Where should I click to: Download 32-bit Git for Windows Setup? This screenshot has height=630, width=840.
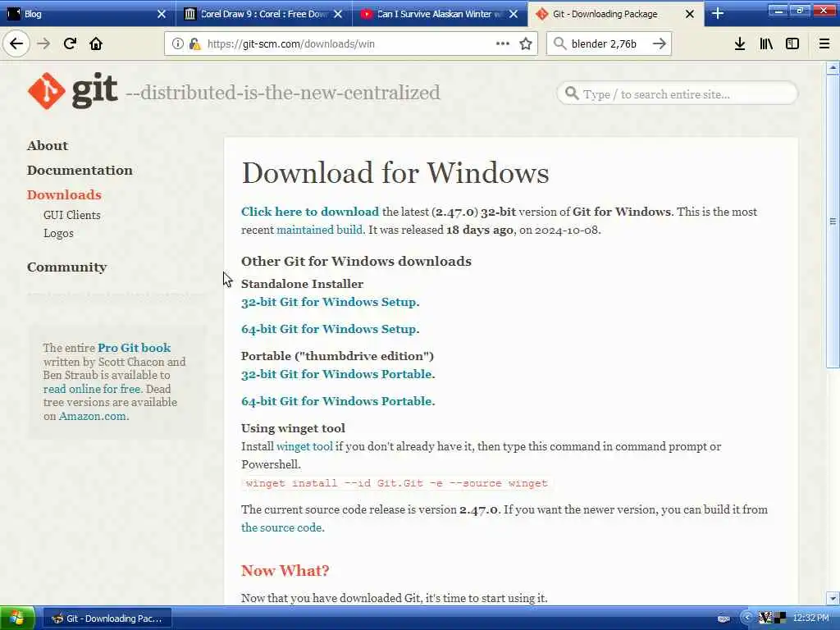click(x=329, y=302)
